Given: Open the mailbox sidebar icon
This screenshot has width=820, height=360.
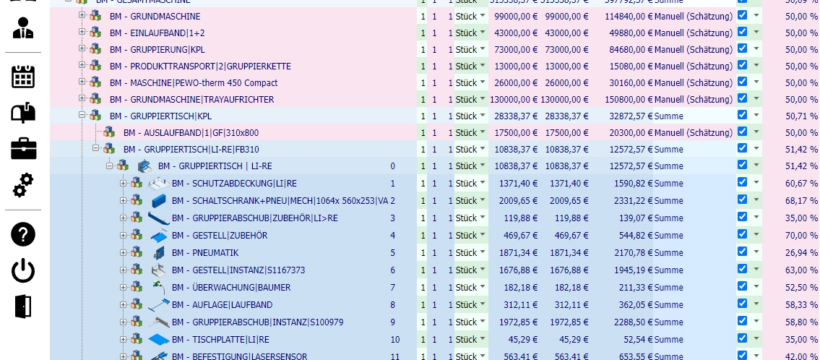Looking at the screenshot, I should point(23,112).
